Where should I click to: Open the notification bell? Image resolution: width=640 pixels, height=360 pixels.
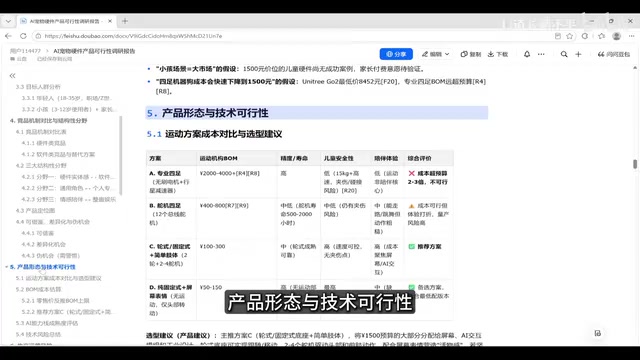point(527,54)
